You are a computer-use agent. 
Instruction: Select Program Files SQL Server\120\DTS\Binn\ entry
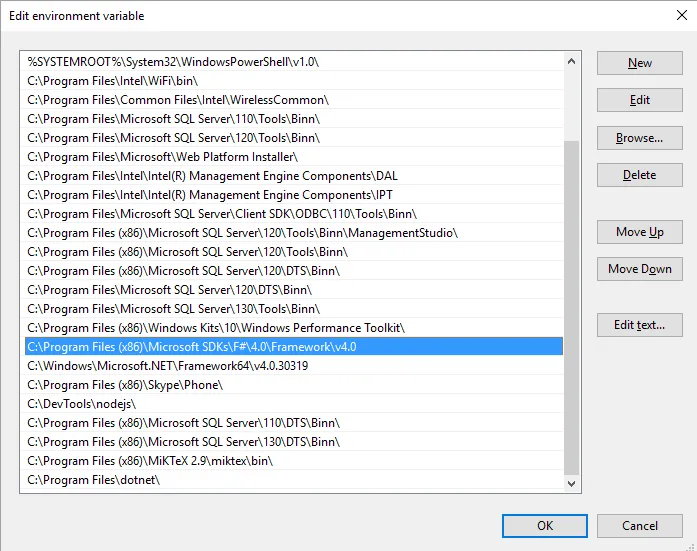pyautogui.click(x=294, y=290)
